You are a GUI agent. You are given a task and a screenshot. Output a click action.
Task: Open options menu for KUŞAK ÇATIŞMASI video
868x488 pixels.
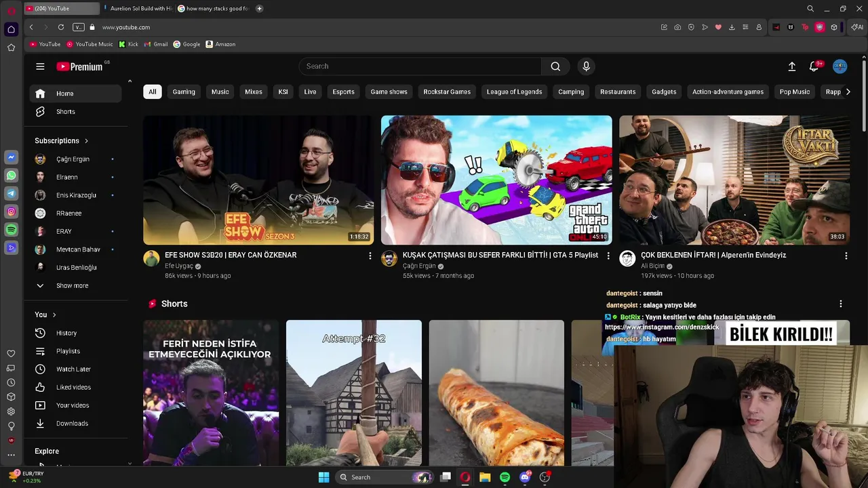608,256
